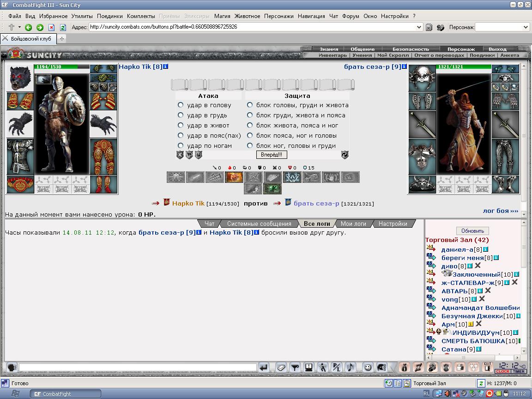Click the EXIT door icon in bottom bar

tap(488, 367)
